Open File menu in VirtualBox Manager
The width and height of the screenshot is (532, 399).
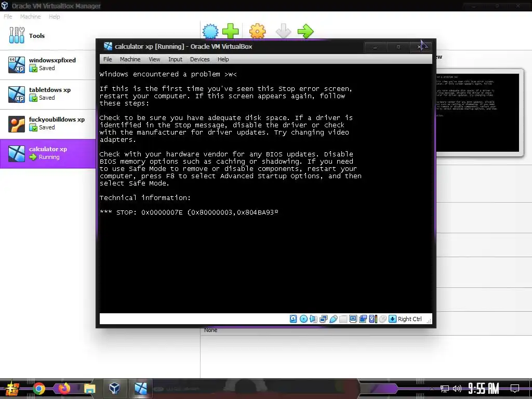coord(8,17)
